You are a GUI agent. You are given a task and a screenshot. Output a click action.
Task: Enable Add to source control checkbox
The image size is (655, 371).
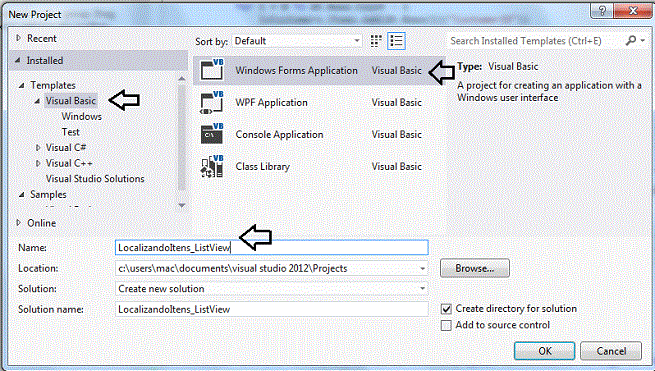click(x=446, y=325)
